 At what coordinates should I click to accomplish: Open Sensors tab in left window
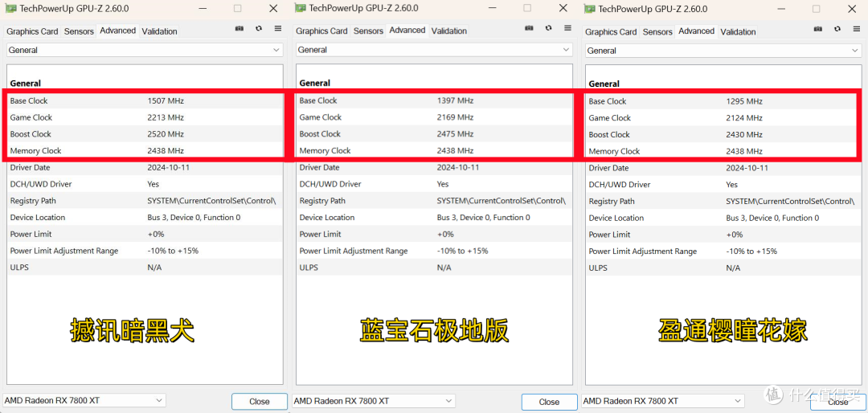(79, 31)
